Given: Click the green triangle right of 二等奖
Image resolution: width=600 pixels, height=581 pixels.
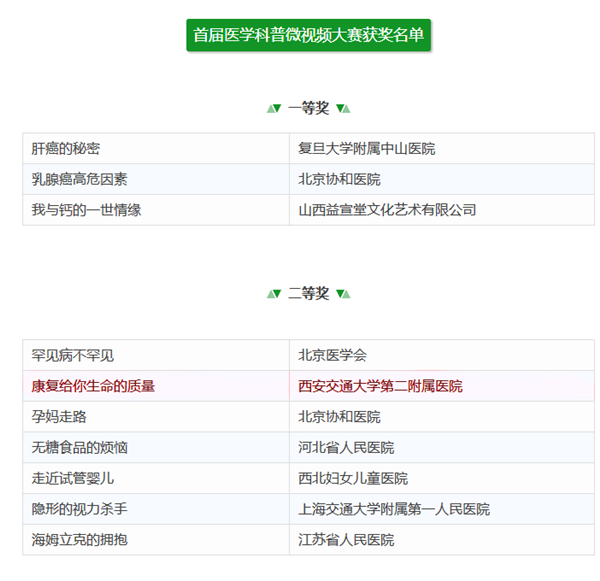Looking at the screenshot, I should [343, 293].
